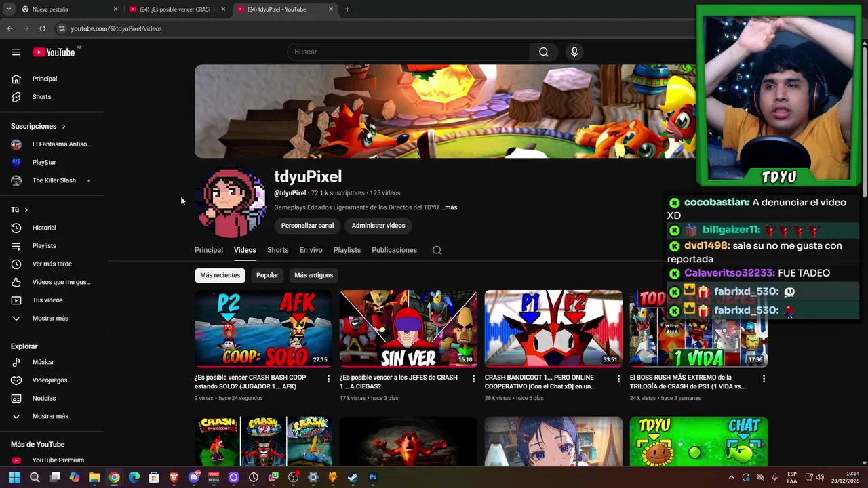Screen dimensions: 868x488
Task: Open the tab search dropdown arrow
Action: tap(9, 9)
